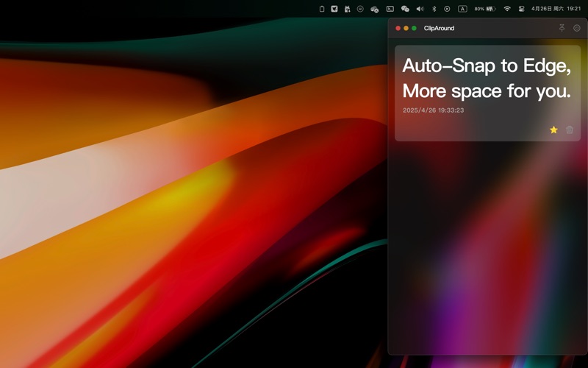Open ClipAround settings gear
Screen dimensions: 588x368
pos(577,28)
